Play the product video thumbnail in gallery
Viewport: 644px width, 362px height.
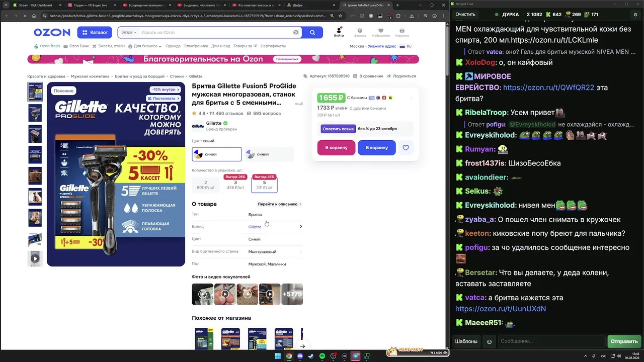click(x=35, y=259)
